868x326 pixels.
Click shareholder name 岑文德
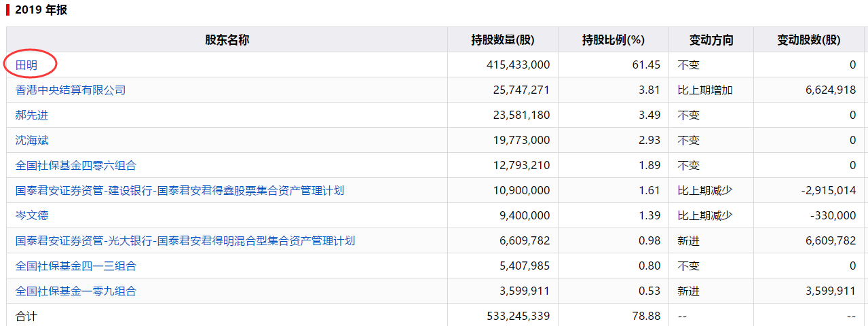coord(32,215)
